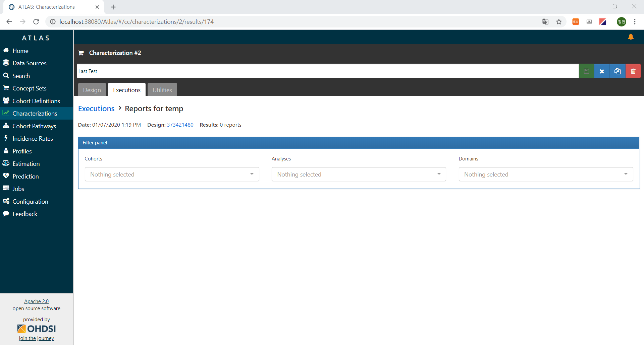Open the Utilities tab
The height and width of the screenshot is (345, 644).
click(162, 90)
